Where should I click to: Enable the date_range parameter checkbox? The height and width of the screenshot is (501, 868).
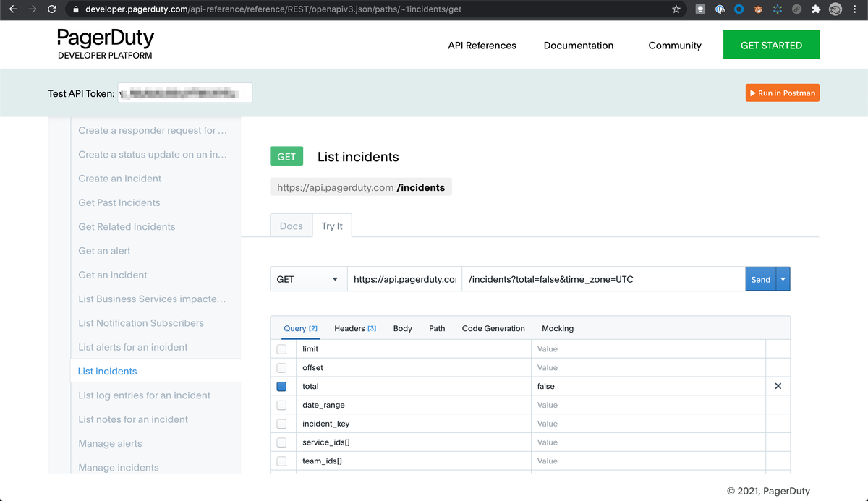pyautogui.click(x=281, y=405)
